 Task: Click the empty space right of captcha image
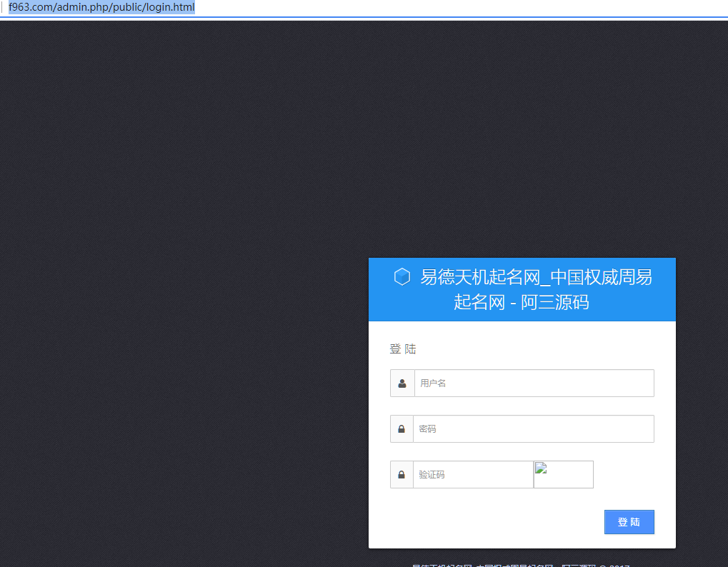pyautogui.click(x=625, y=475)
